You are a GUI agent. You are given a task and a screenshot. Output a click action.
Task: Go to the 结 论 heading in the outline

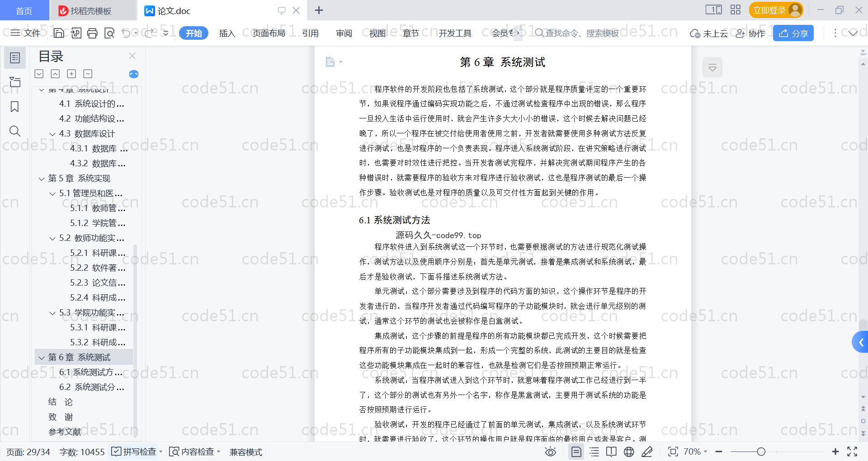[61, 402]
